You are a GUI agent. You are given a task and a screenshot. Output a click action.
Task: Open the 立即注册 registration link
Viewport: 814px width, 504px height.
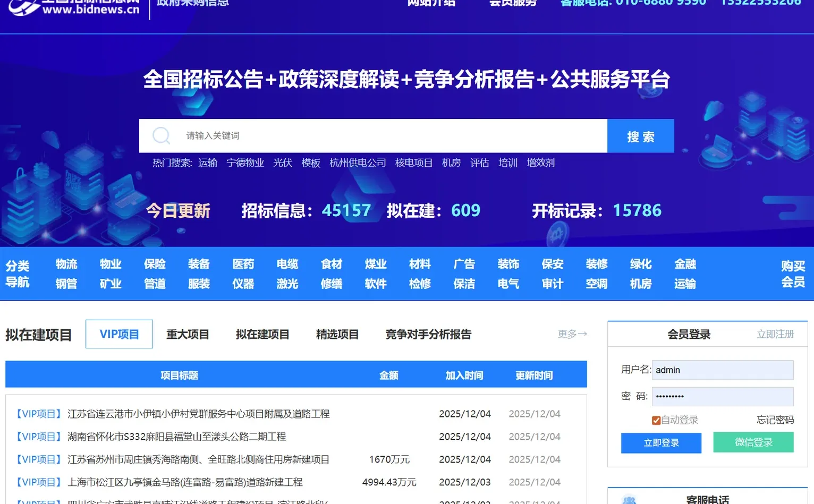[x=775, y=334]
